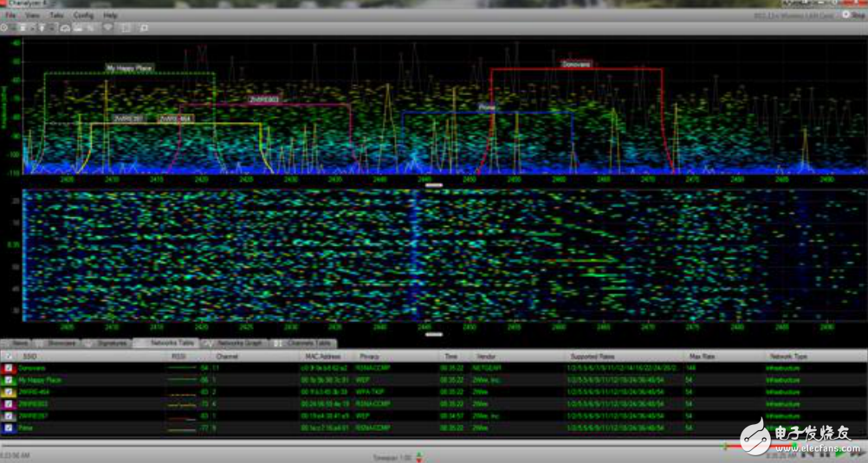Screen dimensions: 868x463
Task: Toggle the My Happy Place network checkbox
Action: click(9, 380)
